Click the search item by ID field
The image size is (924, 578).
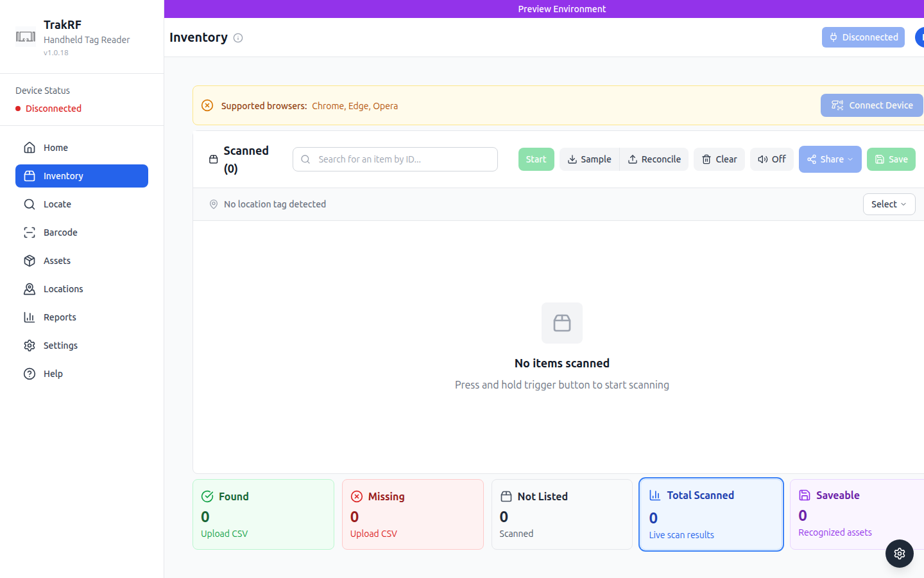click(x=395, y=159)
